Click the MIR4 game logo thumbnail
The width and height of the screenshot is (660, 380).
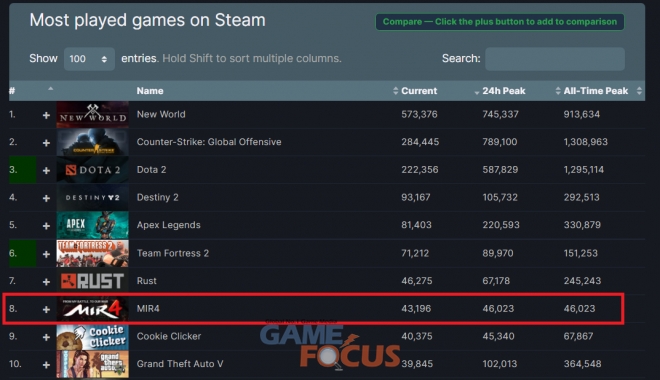pyautogui.click(x=93, y=309)
